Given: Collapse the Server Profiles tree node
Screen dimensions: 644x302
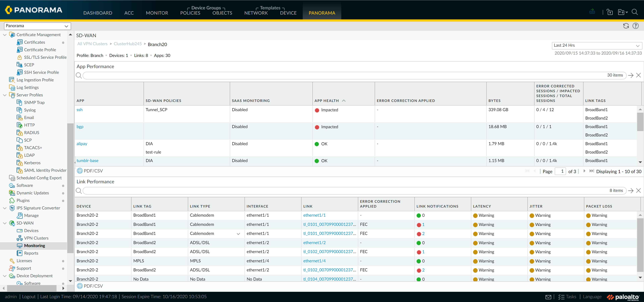Looking at the screenshot, I should click(x=5, y=95).
